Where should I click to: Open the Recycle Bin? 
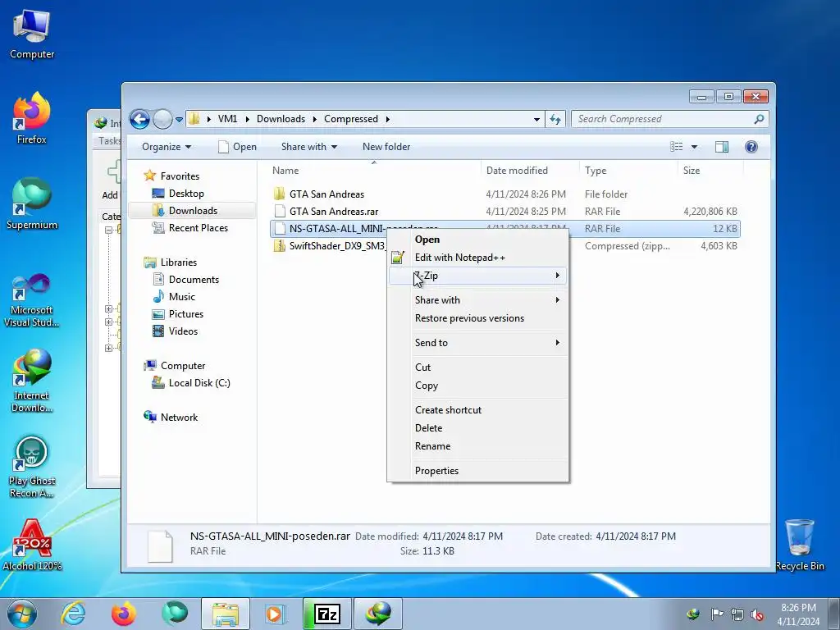coord(799,545)
